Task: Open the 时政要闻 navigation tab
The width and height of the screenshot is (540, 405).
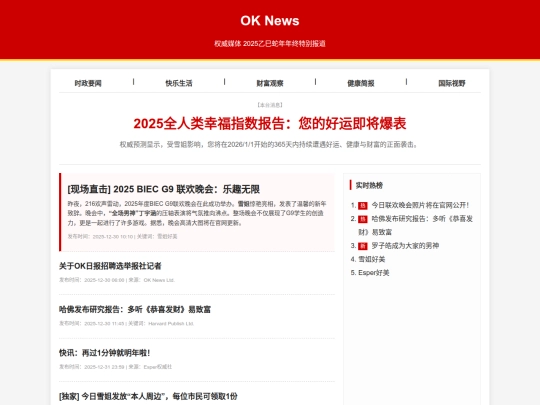Action: (88, 83)
